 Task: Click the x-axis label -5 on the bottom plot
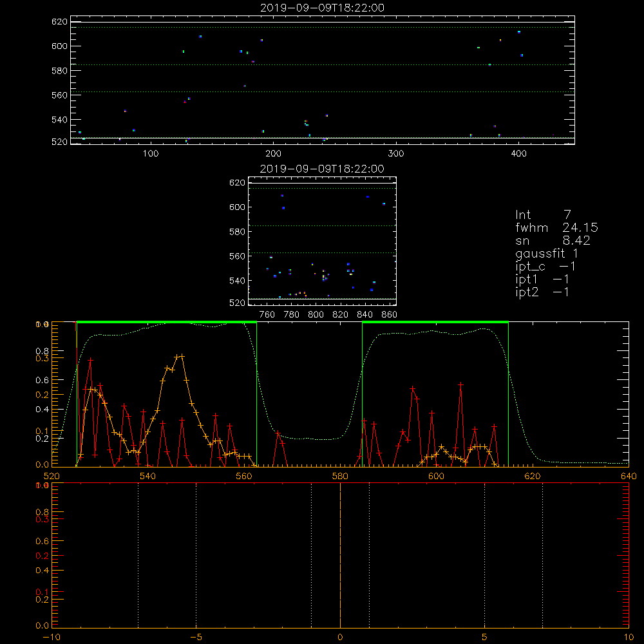pos(196,637)
